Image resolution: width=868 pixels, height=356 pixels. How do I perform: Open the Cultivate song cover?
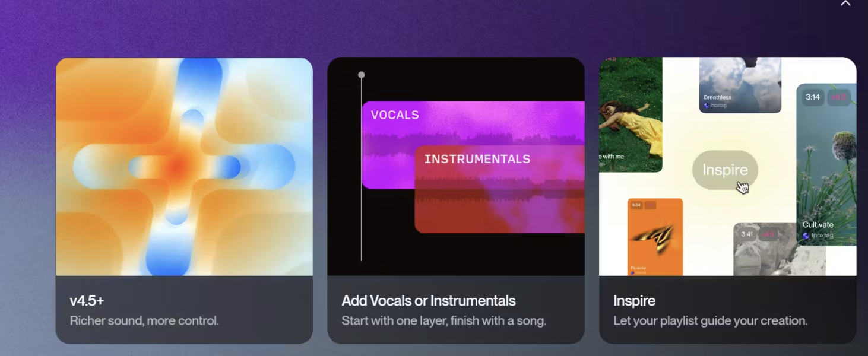[826, 164]
